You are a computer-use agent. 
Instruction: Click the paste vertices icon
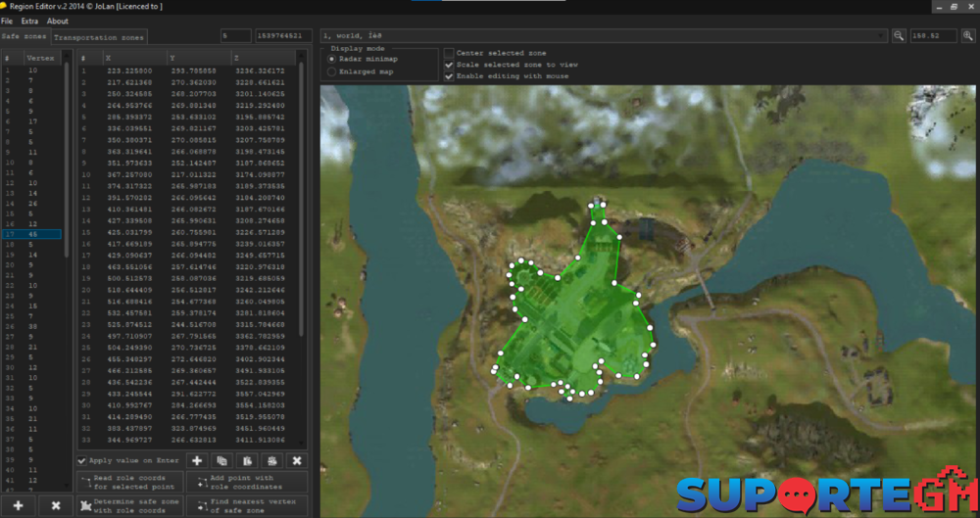[x=247, y=460]
